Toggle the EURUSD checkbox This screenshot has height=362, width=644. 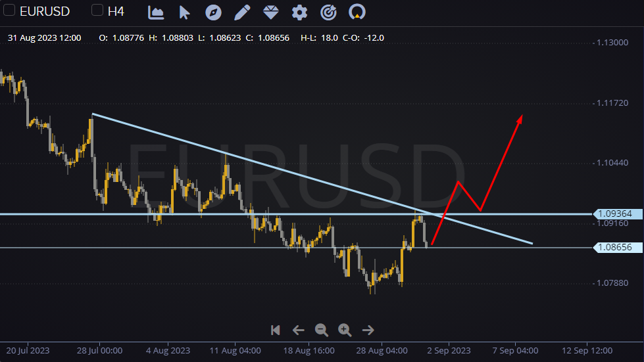click(x=9, y=10)
